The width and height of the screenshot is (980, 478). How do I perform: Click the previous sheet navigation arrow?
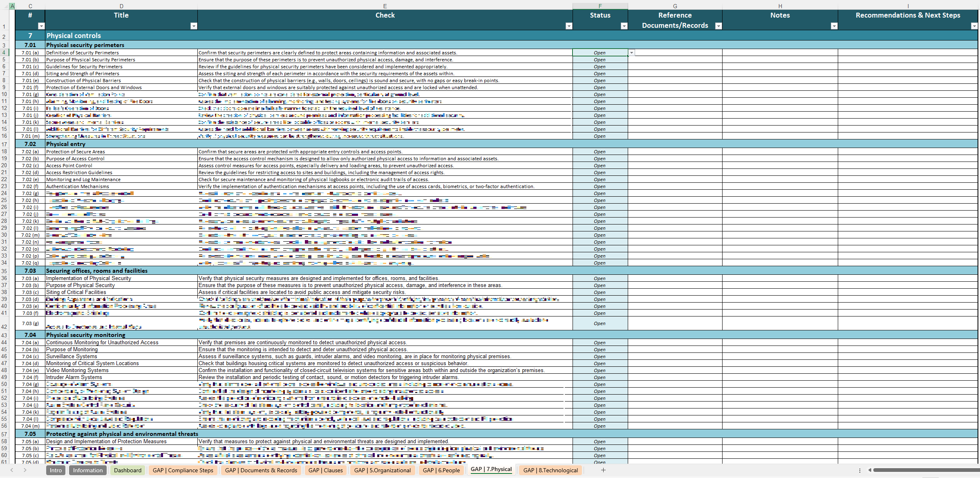(11, 470)
